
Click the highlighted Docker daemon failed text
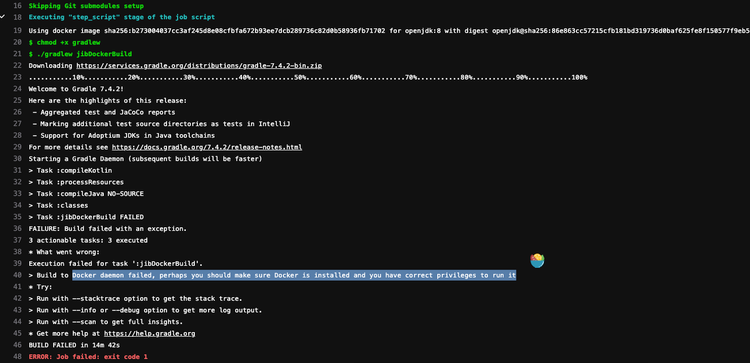tap(294, 275)
